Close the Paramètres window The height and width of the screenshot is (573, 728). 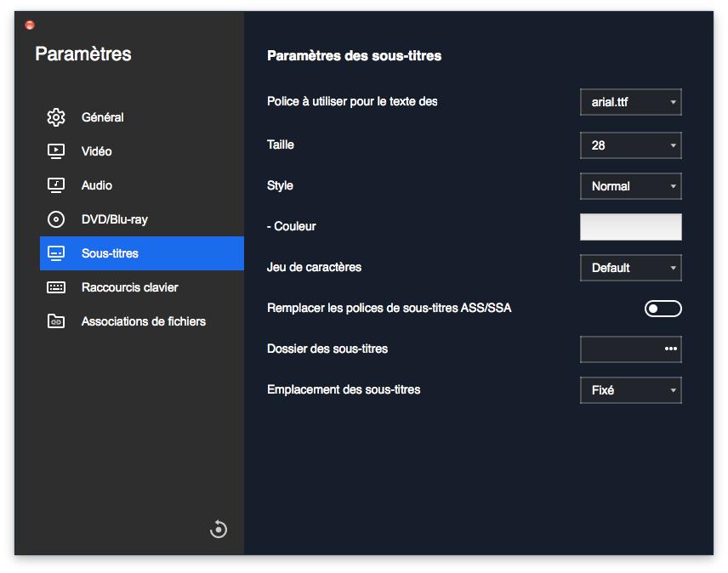[30, 26]
